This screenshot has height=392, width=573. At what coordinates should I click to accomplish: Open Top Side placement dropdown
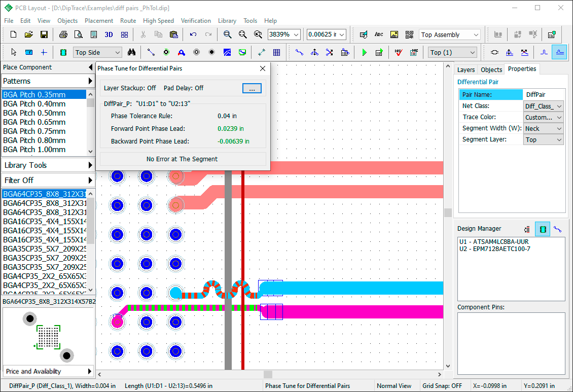point(97,52)
